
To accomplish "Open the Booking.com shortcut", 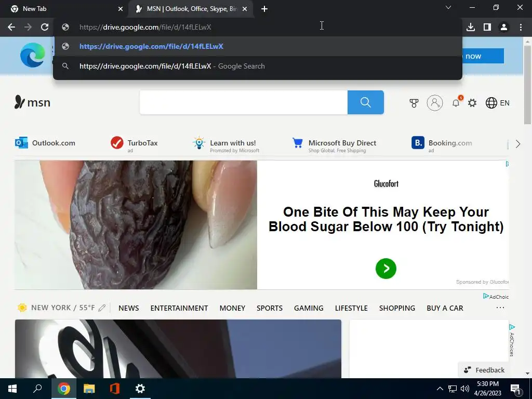I will click(442, 144).
